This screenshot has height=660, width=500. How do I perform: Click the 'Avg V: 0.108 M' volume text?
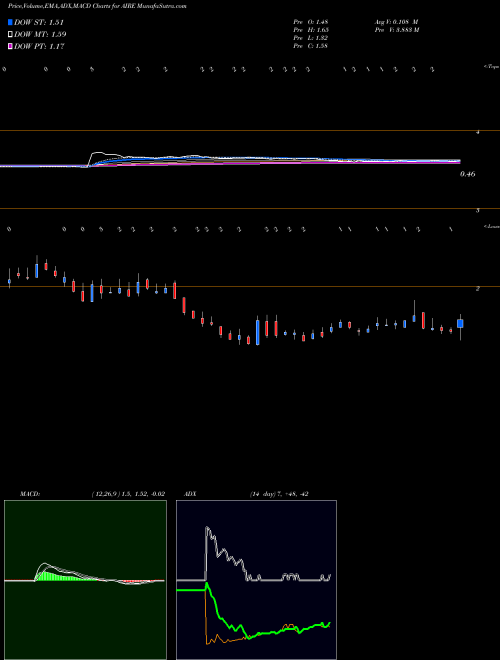click(396, 22)
